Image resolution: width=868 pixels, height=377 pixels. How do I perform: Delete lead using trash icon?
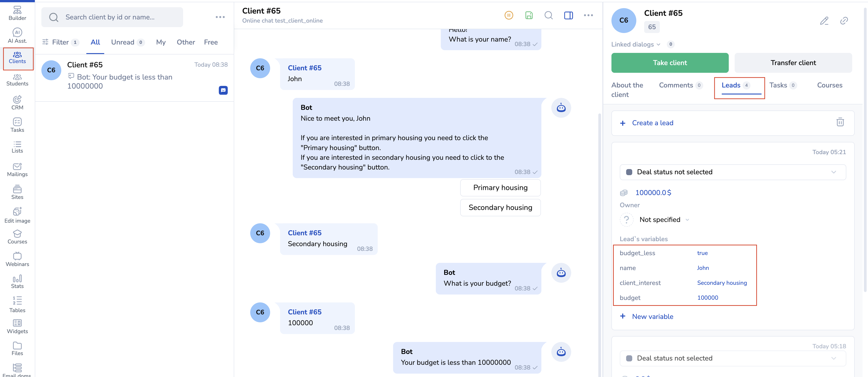pos(840,122)
